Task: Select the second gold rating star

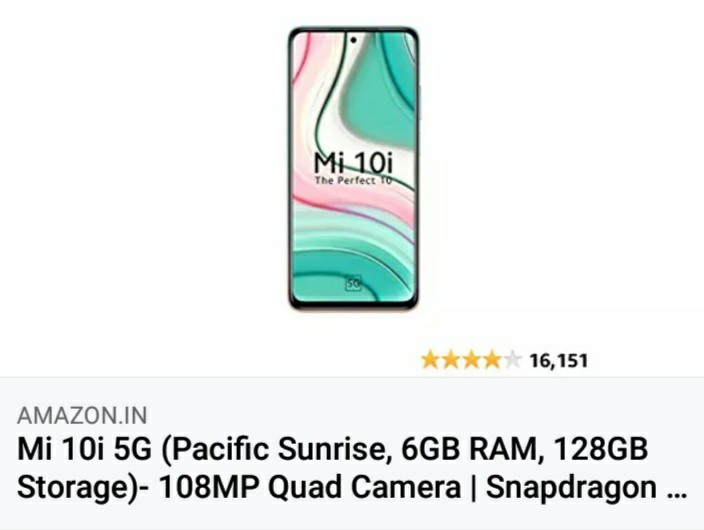Action: 451,360
